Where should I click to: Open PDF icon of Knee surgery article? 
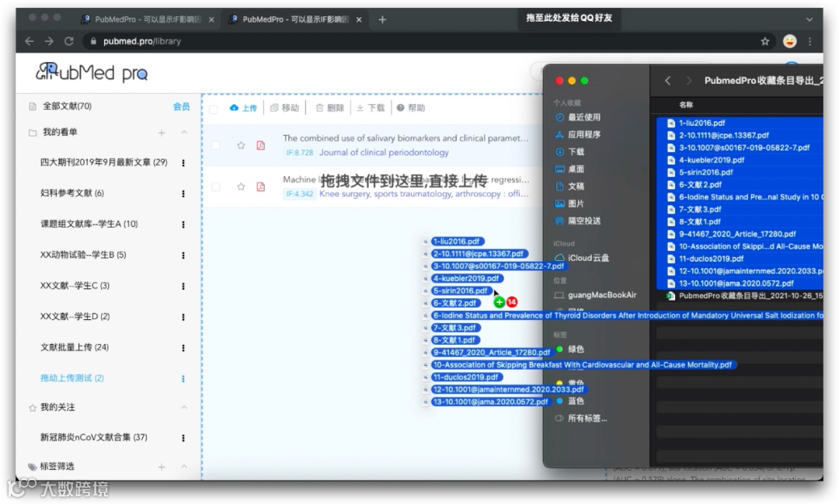coord(260,186)
